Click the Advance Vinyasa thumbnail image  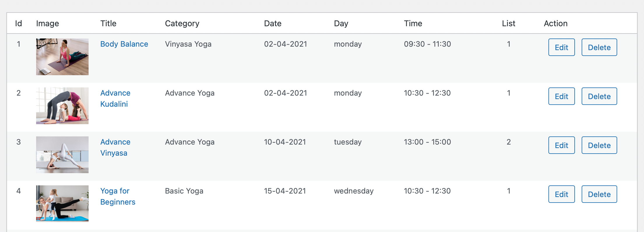point(62,155)
